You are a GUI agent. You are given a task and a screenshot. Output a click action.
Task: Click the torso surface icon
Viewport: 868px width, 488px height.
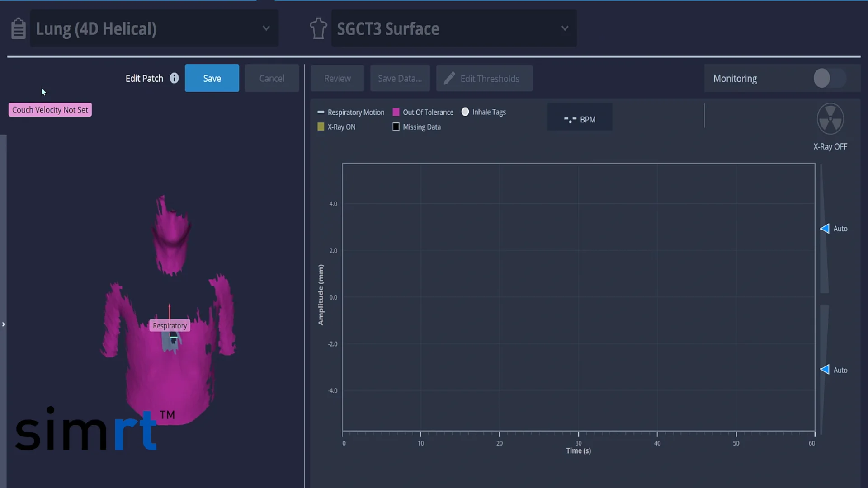click(x=318, y=28)
